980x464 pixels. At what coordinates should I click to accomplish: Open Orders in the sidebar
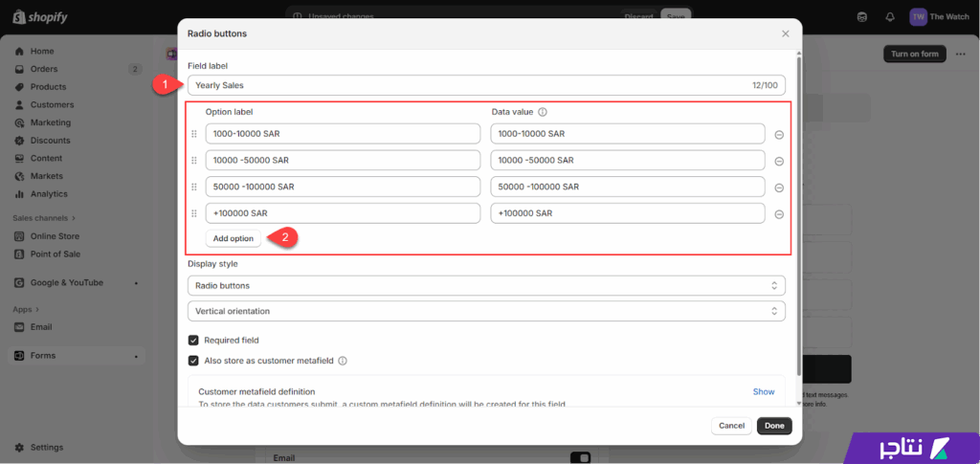[44, 69]
